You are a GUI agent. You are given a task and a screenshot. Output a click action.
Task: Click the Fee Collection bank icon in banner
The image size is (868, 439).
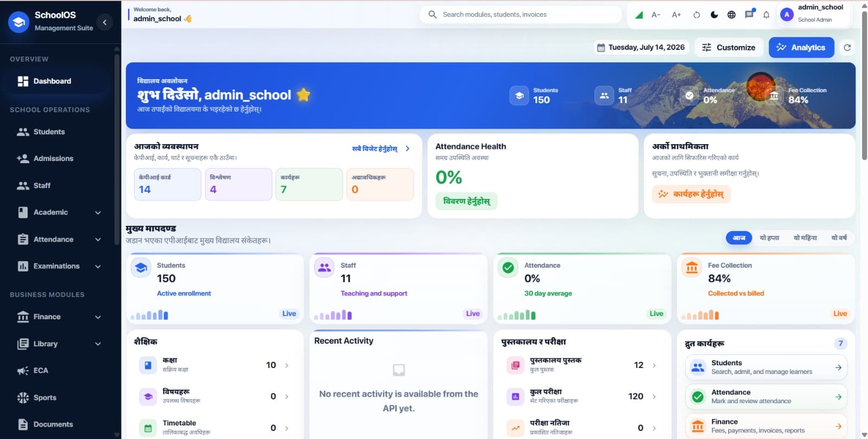click(774, 95)
